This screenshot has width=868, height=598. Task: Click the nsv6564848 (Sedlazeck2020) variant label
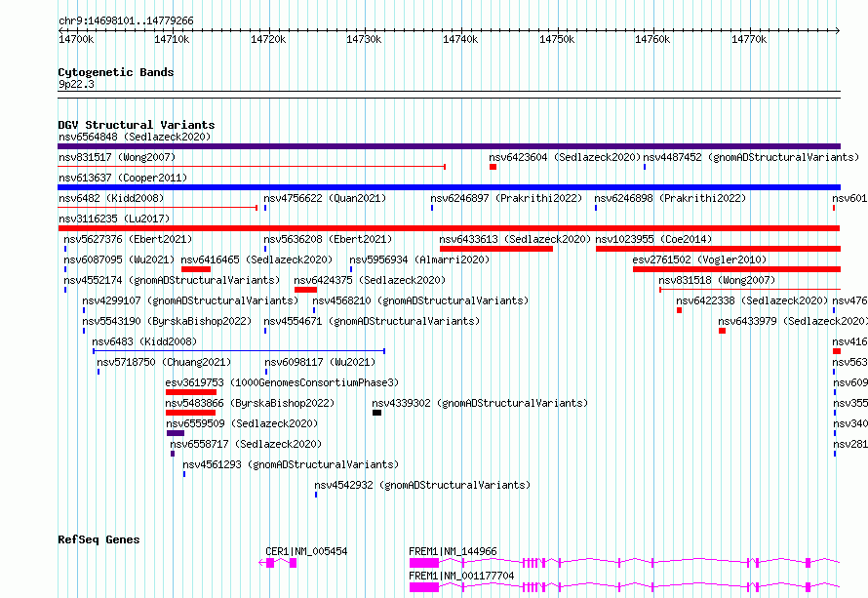(135, 137)
